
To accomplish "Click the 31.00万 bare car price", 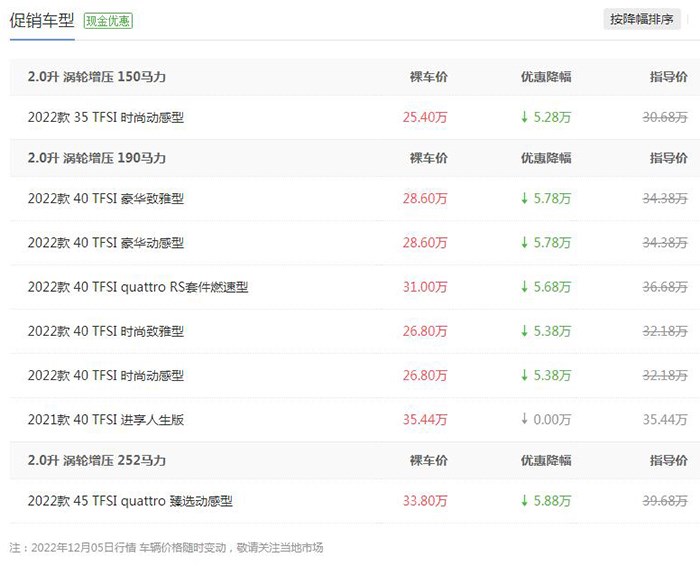I will coord(425,287).
